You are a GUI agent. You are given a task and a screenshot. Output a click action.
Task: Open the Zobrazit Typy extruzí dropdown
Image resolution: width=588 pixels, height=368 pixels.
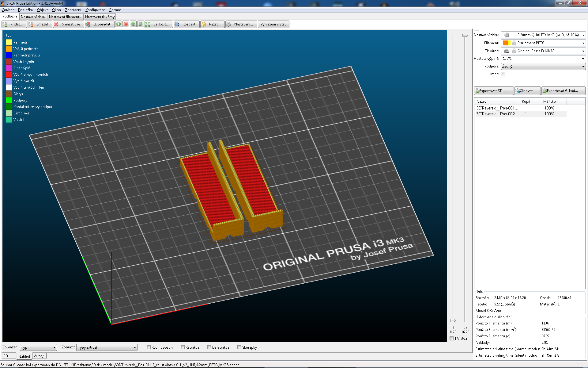point(107,347)
